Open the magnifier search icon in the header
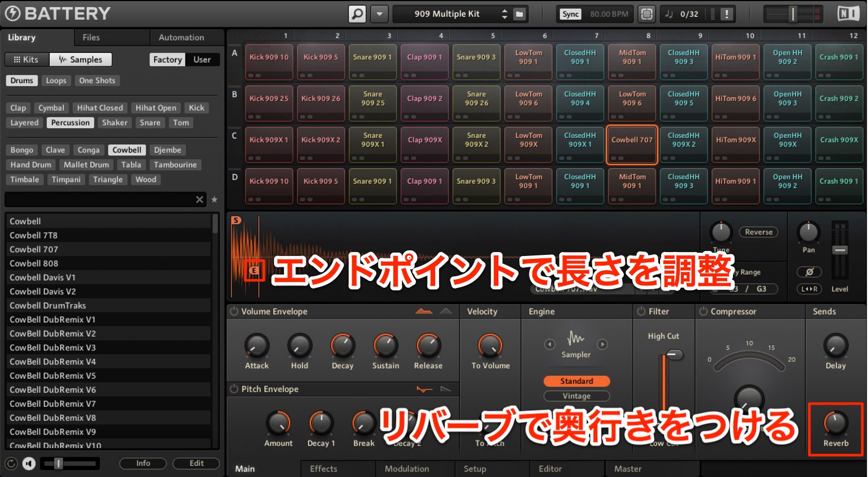The image size is (868, 477). pos(357,14)
